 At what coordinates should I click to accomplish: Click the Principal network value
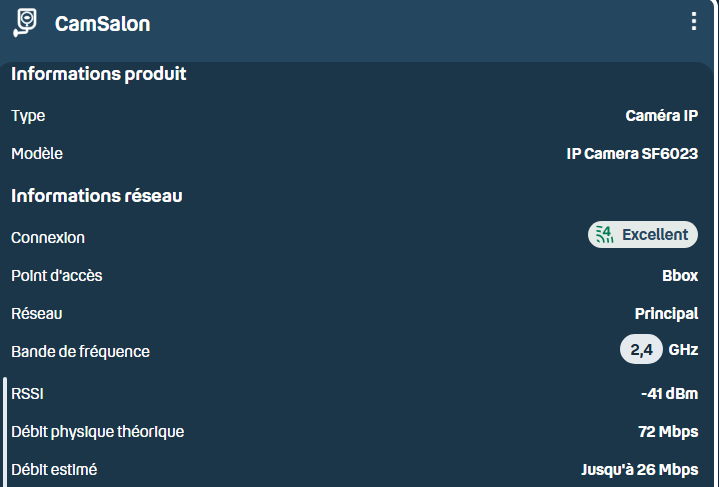[666, 314]
